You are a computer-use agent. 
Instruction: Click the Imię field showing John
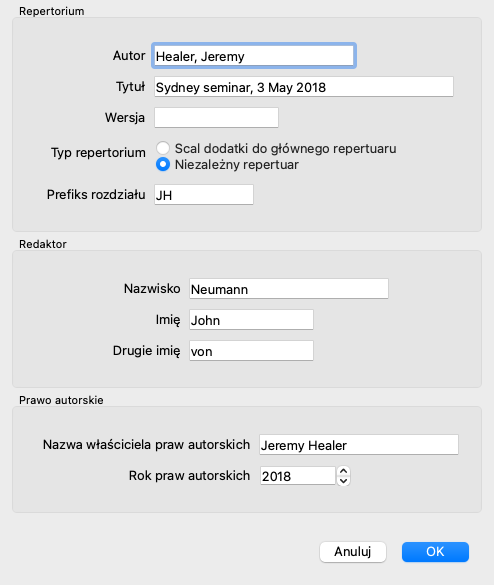251,319
